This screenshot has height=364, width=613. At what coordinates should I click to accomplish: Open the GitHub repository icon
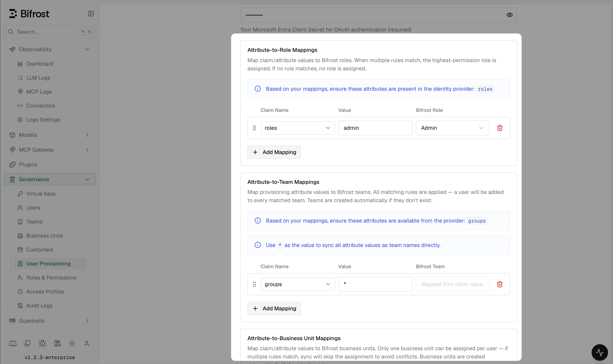pos(27,343)
